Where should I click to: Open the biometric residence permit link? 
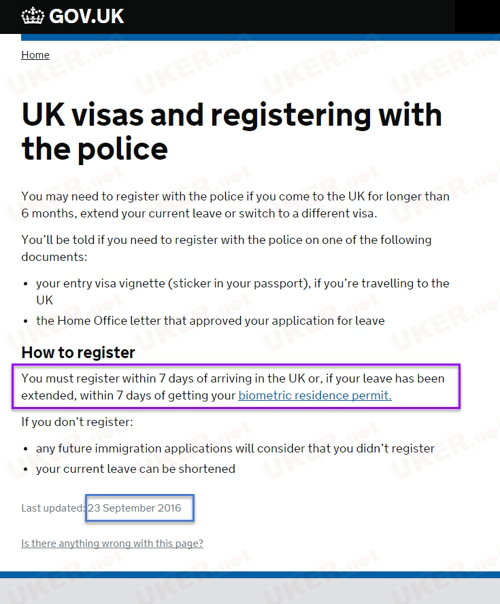[x=315, y=395]
